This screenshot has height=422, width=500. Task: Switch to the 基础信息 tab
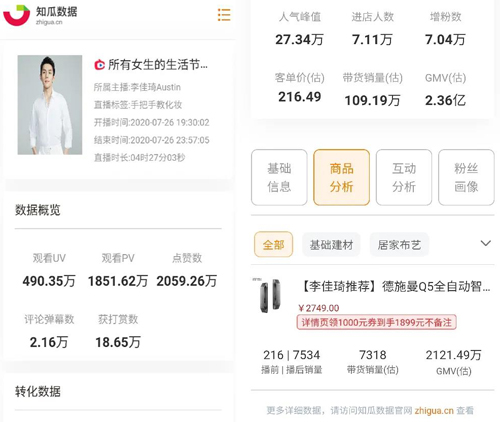coord(279,177)
